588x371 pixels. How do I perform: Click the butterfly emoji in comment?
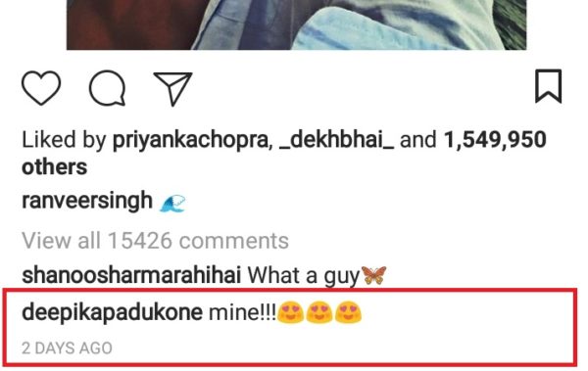coord(373,275)
